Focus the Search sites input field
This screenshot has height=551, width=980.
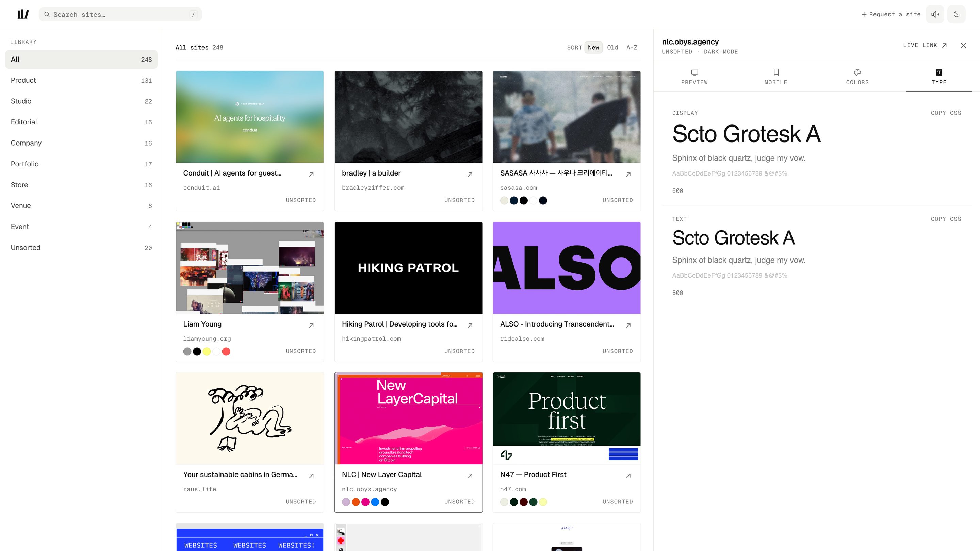point(120,14)
